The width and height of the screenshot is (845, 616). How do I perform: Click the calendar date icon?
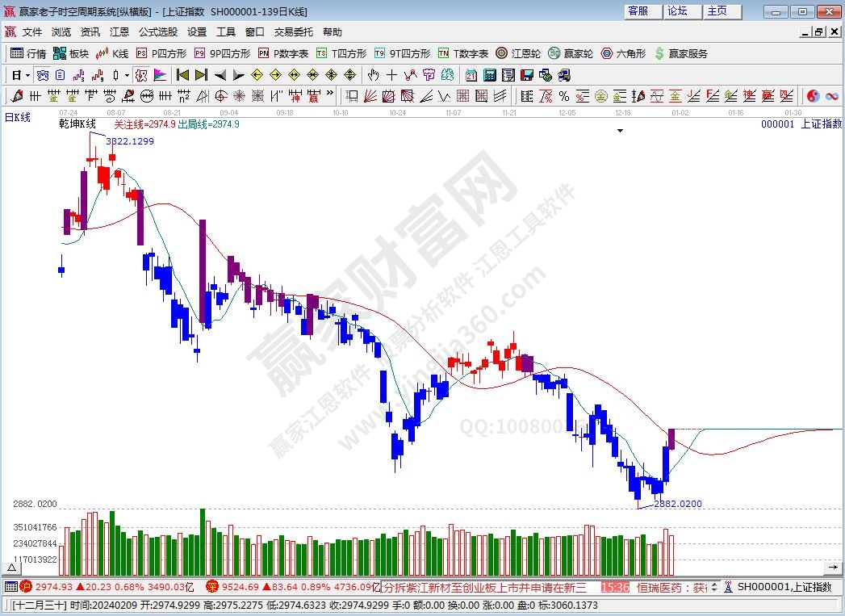[471, 75]
